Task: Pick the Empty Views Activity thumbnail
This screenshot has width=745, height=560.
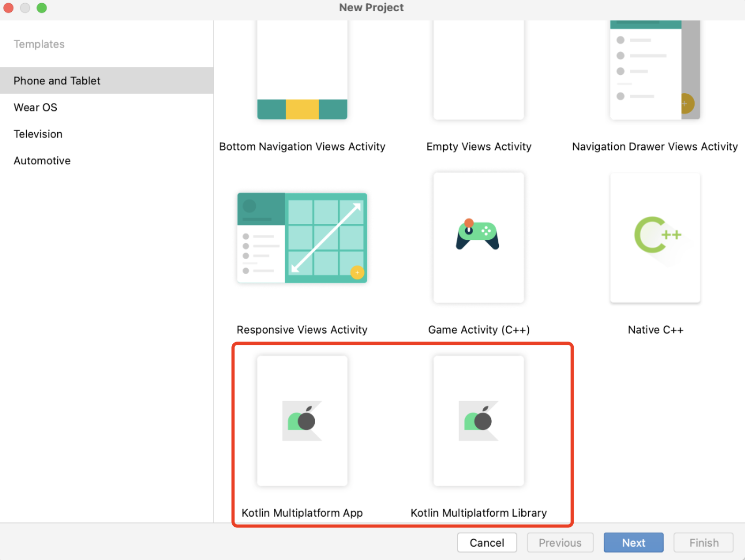Action: click(478, 70)
